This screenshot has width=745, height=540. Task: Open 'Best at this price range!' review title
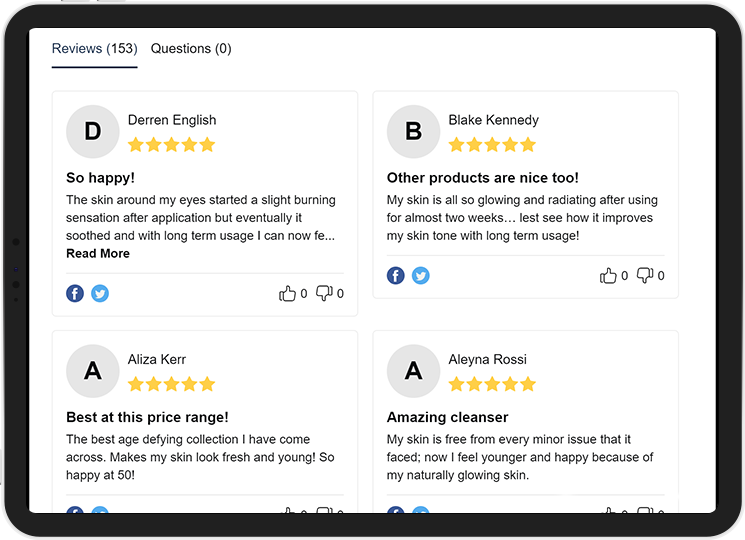pyautogui.click(x=147, y=417)
